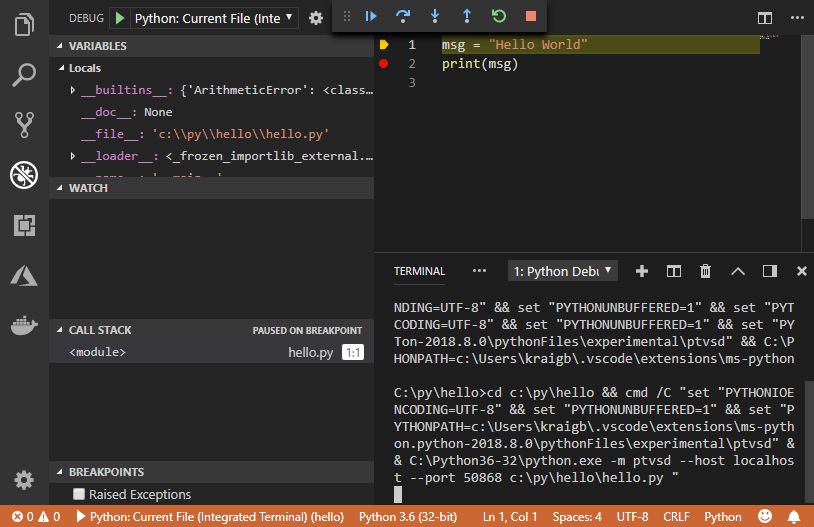Image resolution: width=814 pixels, height=527 pixels.
Task: Select the Debug view icon
Action: pos(24,174)
